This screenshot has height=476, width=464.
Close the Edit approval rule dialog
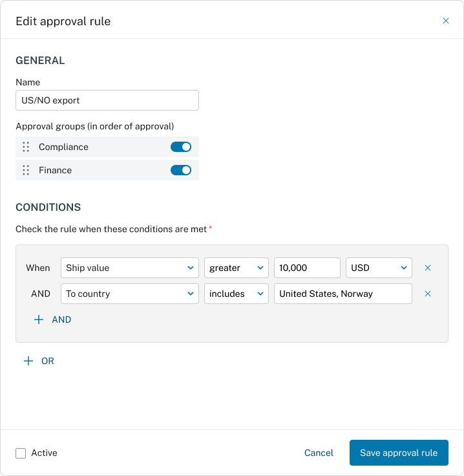coord(445,21)
